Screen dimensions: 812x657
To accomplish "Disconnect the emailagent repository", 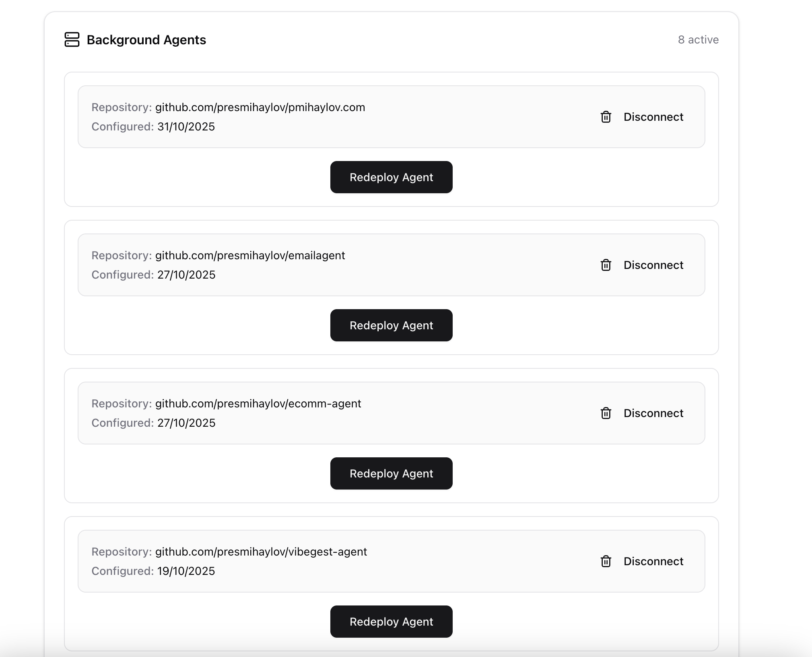I will [653, 265].
